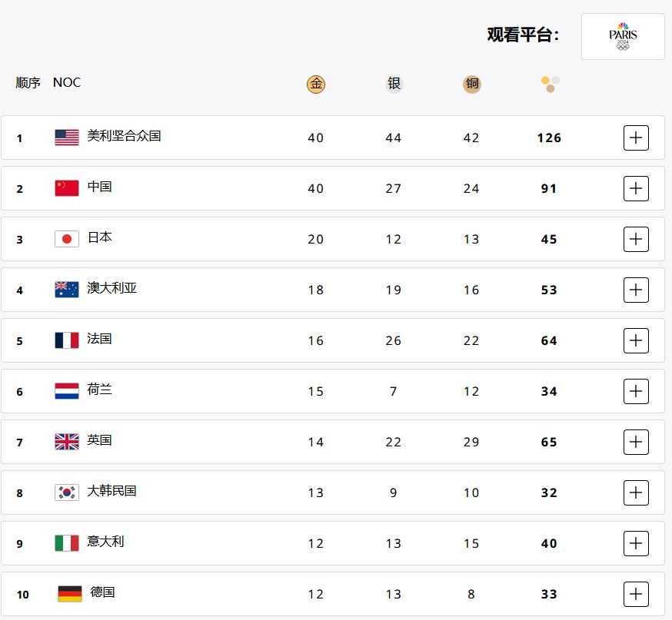
Task: Click the total medals icon
Action: pos(550,84)
